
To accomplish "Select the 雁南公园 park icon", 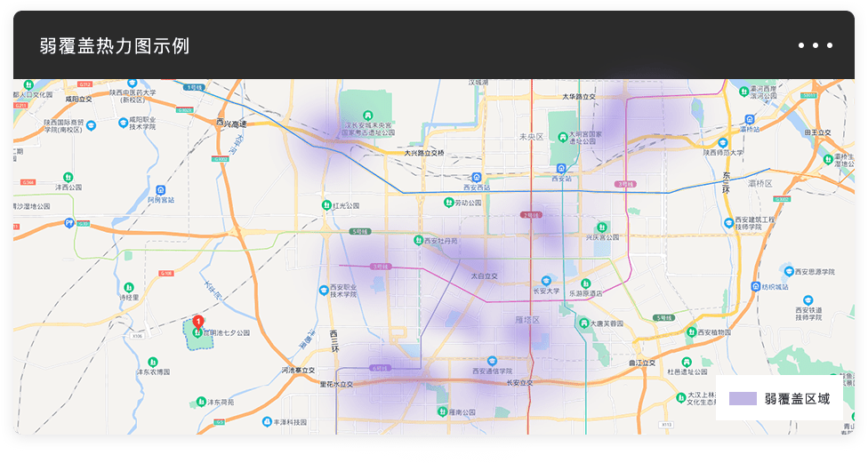I will click(442, 411).
